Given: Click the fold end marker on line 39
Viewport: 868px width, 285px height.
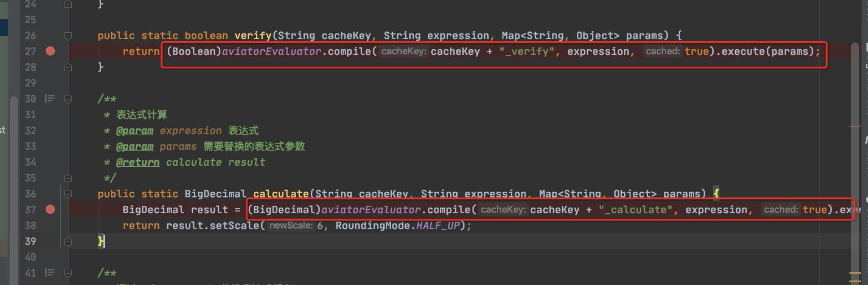Looking at the screenshot, I should (x=68, y=241).
